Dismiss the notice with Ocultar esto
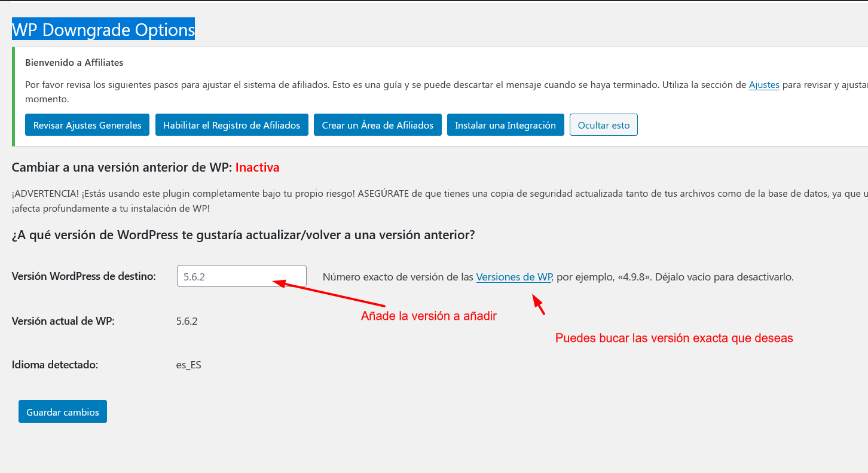 pyautogui.click(x=604, y=125)
